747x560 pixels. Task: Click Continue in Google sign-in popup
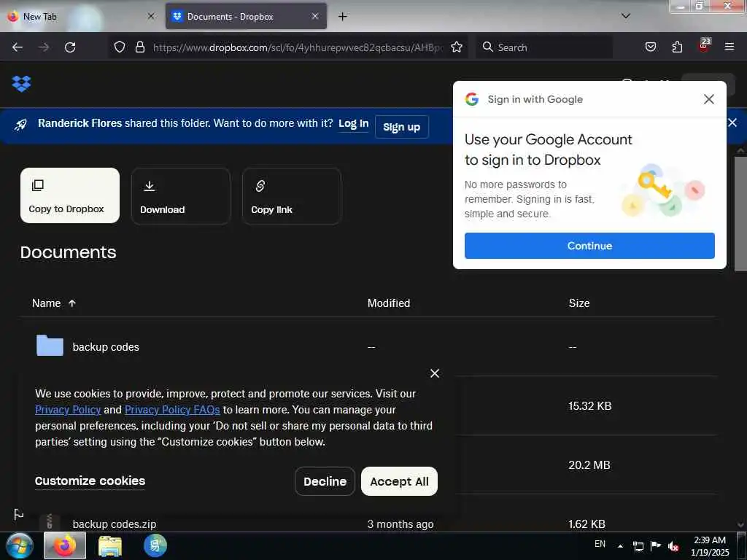pyautogui.click(x=589, y=246)
